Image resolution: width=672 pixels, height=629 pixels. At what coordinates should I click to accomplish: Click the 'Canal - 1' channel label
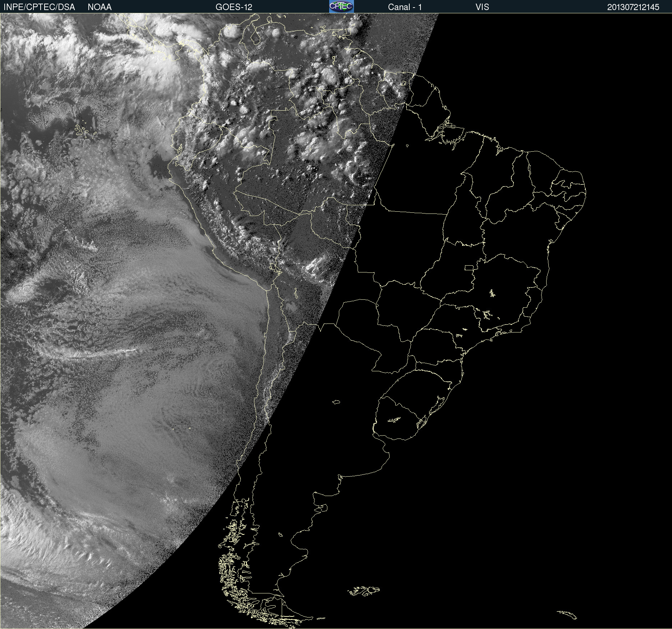pyautogui.click(x=405, y=7)
